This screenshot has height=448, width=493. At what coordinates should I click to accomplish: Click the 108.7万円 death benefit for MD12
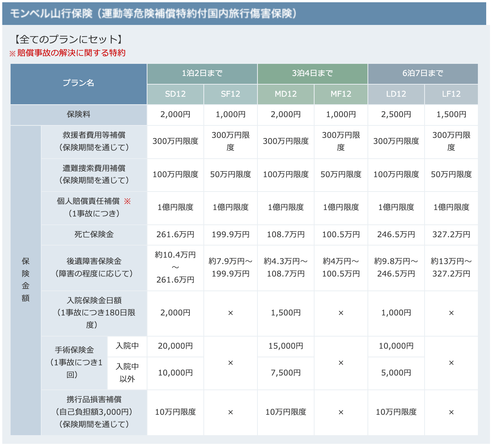pos(286,235)
